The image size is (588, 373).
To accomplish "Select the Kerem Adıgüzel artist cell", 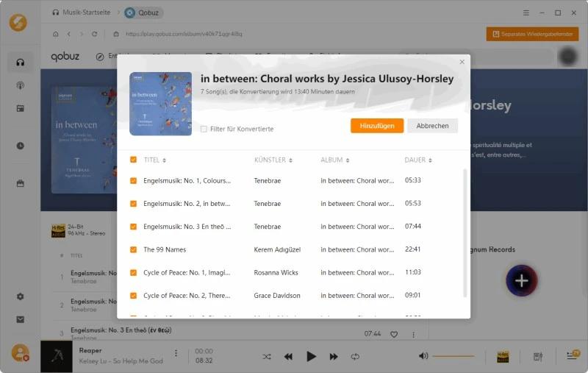I will 277,249.
